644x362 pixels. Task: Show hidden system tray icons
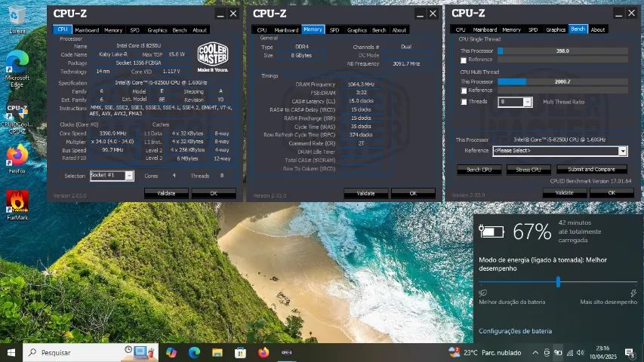(x=535, y=352)
